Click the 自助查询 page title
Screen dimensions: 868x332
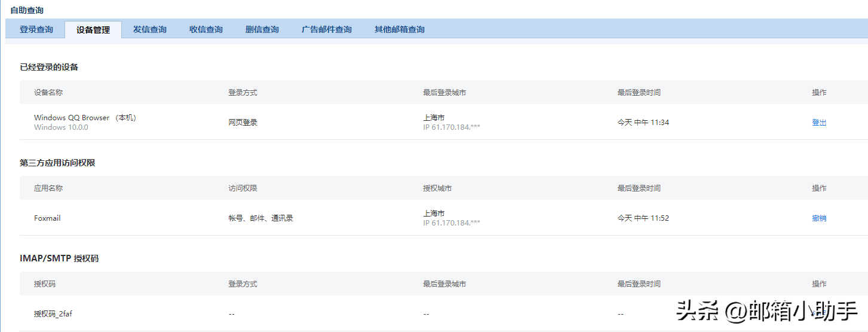[27, 10]
